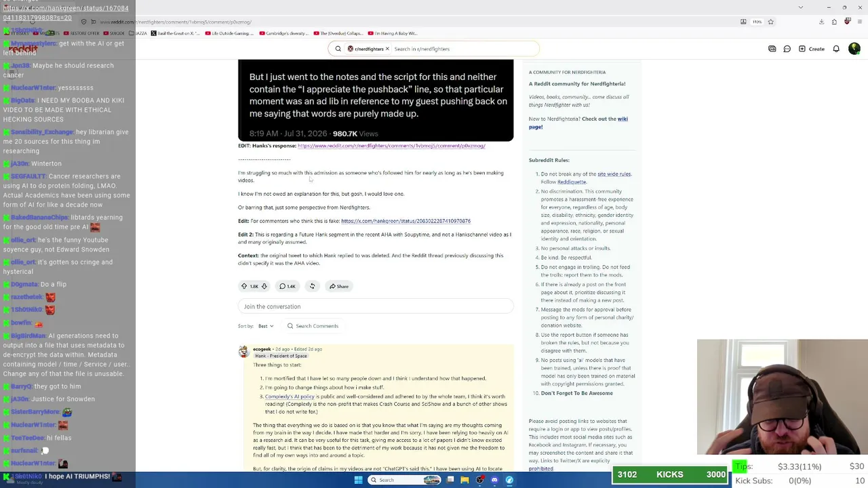Open the hankgreen x.com status link in Edit
The image size is (868, 488).
pyautogui.click(x=406, y=221)
